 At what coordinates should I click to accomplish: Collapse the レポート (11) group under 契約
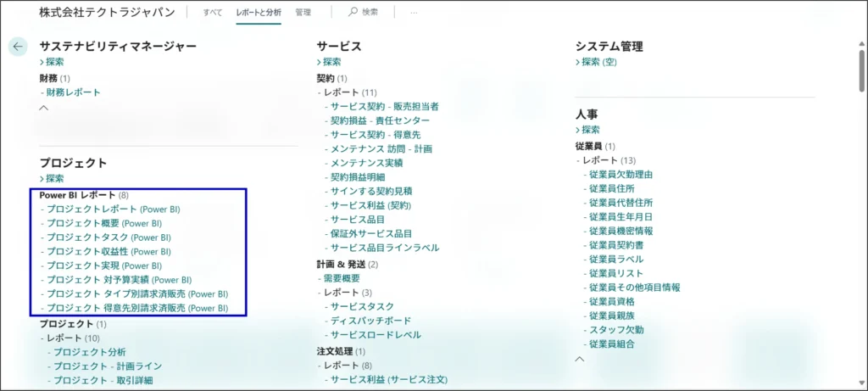(346, 92)
